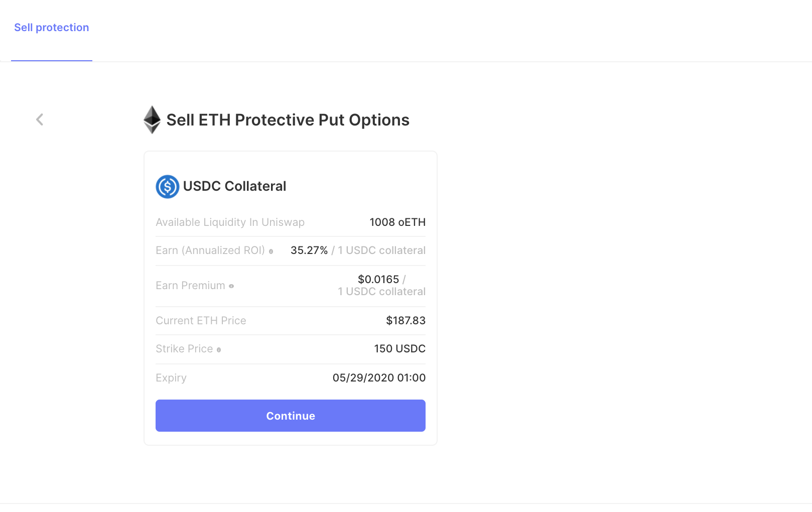Click the Sell ETH Protective Put Options heading
The height and width of the screenshot is (512, 812).
(288, 120)
